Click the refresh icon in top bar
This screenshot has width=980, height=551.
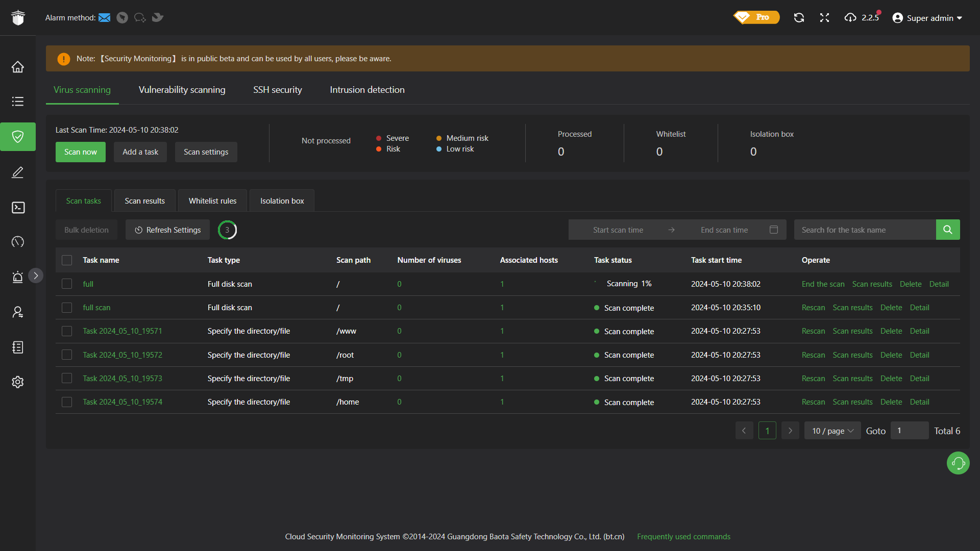[799, 18]
